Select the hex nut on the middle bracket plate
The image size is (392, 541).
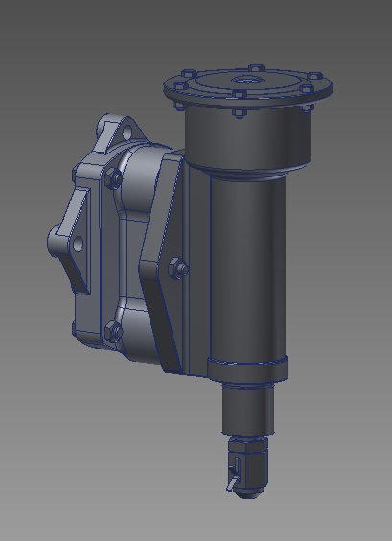tap(178, 269)
